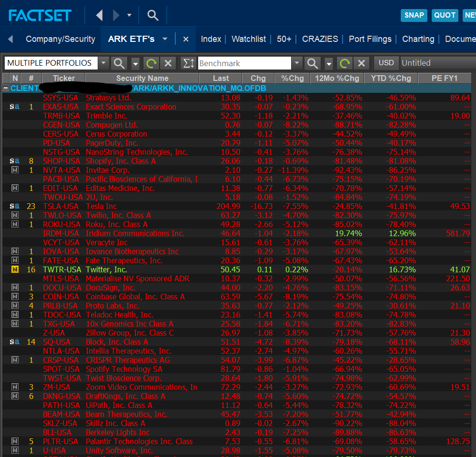Click the benchmark lookup magnifier icon
Viewport: 476px width, 457px height.
click(x=313, y=63)
